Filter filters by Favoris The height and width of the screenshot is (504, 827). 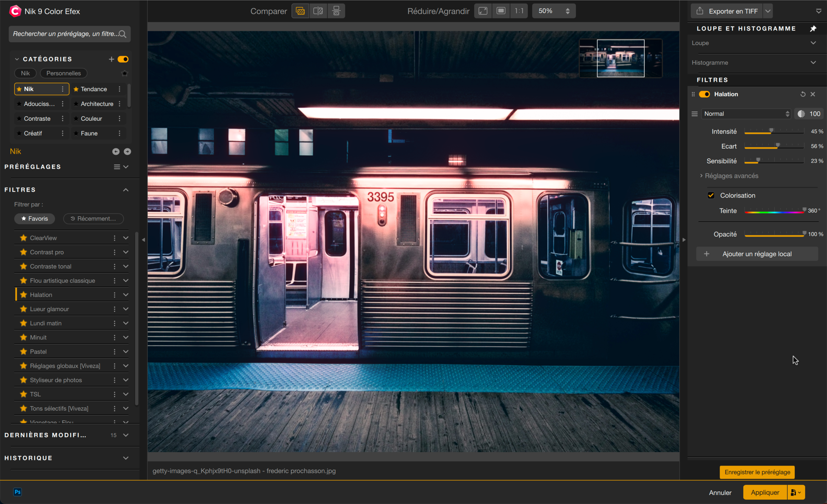tap(35, 219)
